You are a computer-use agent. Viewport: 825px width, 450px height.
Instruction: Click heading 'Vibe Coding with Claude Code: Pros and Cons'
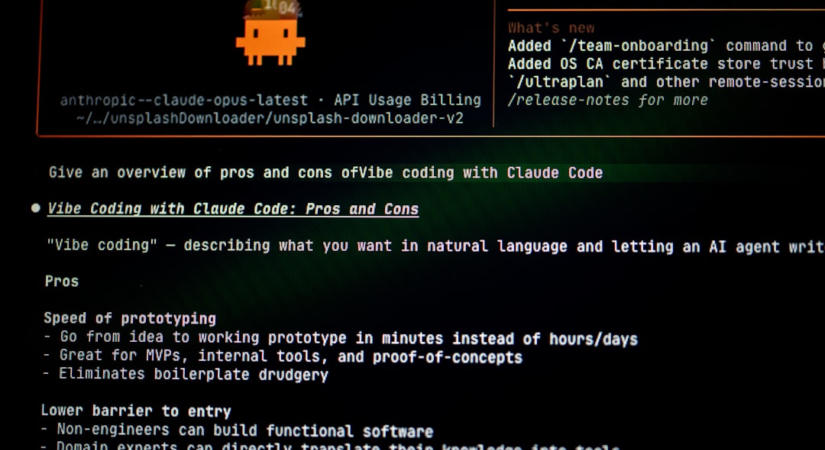pyautogui.click(x=233, y=209)
